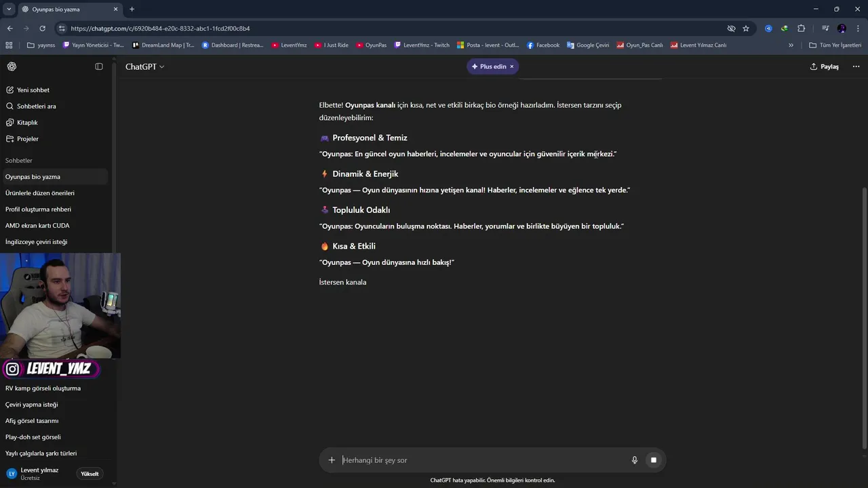Click the Yükselt upgrade button
This screenshot has width=868, height=488.
pyautogui.click(x=90, y=474)
